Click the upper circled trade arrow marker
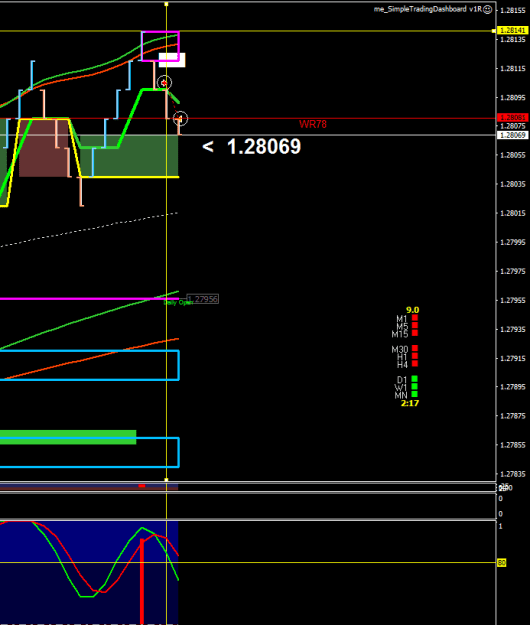530x625 pixels. coord(164,83)
